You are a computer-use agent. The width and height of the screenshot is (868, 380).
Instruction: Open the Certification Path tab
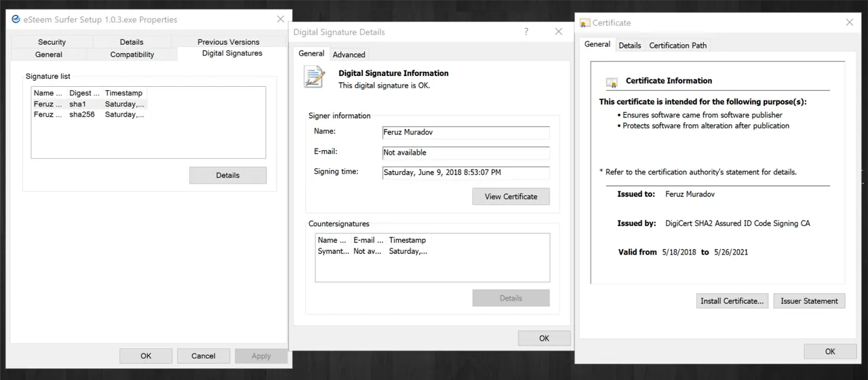678,45
